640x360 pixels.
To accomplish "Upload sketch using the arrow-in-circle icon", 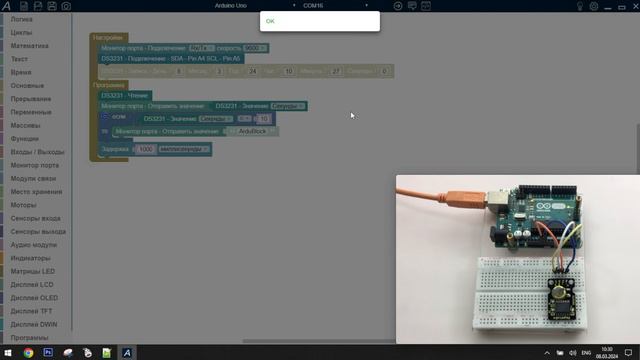I will pos(398,6).
